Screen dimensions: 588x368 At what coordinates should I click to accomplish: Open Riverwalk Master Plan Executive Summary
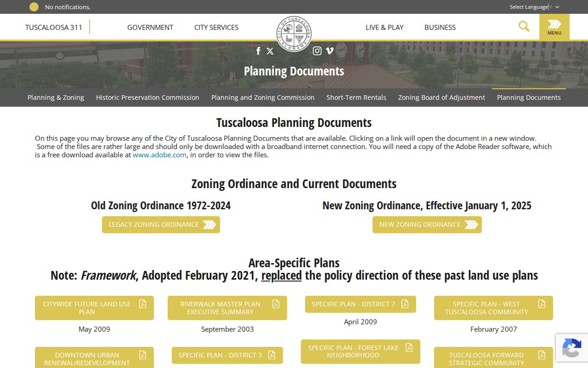[227, 308]
